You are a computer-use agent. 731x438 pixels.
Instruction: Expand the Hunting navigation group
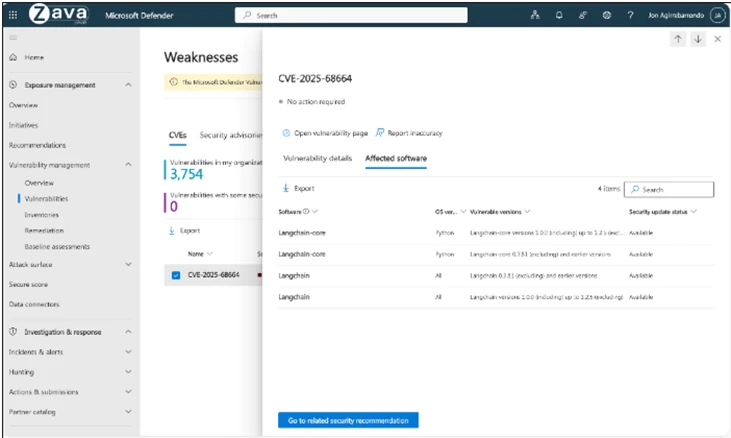(128, 372)
